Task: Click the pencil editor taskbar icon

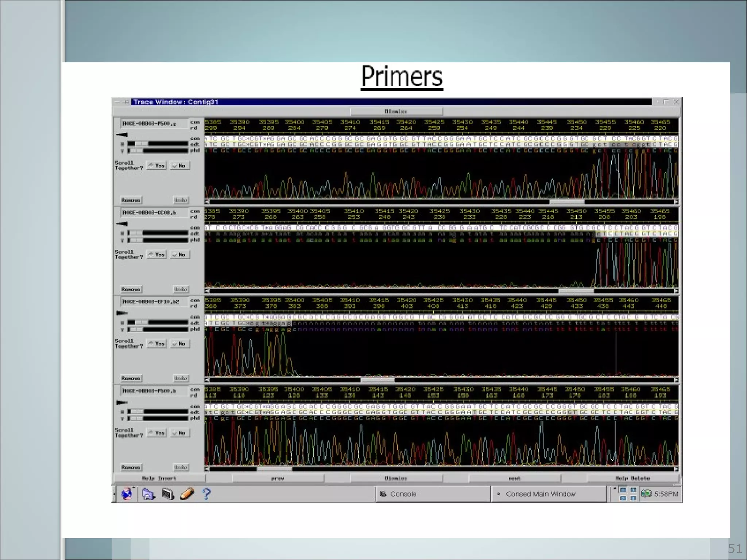Action: [187, 494]
